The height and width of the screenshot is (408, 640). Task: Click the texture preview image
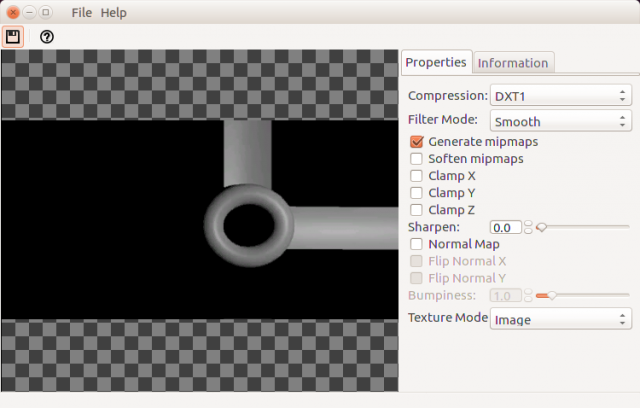[200, 220]
